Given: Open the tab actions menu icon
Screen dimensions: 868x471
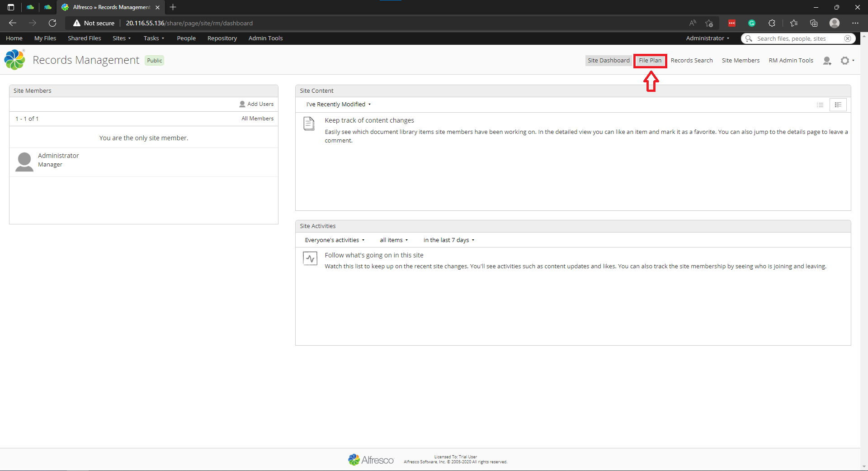Looking at the screenshot, I should [x=11, y=7].
